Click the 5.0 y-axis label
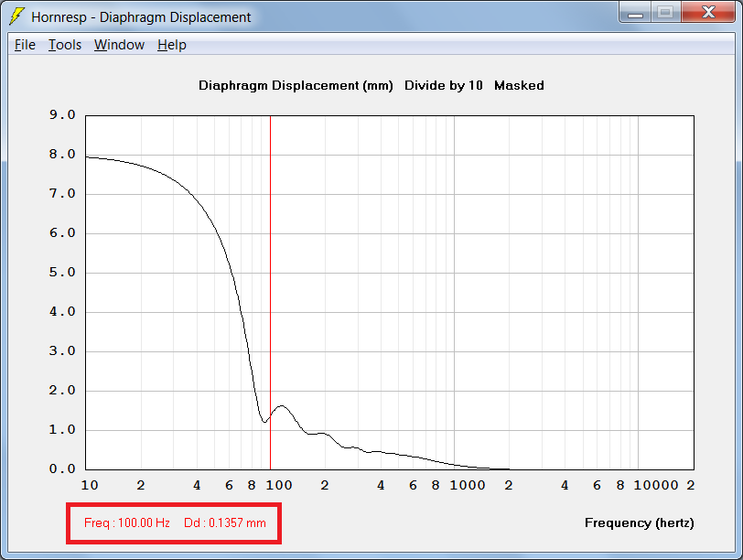The image size is (743, 560). tap(62, 273)
